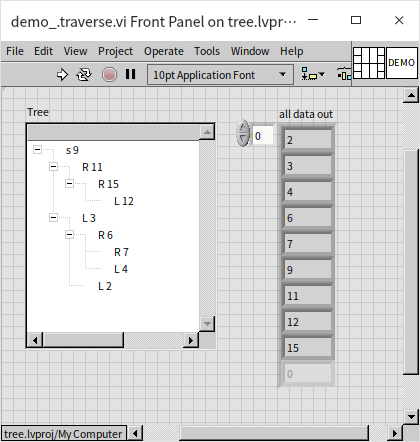
Task: Click the Pause button
Action: tap(131, 74)
